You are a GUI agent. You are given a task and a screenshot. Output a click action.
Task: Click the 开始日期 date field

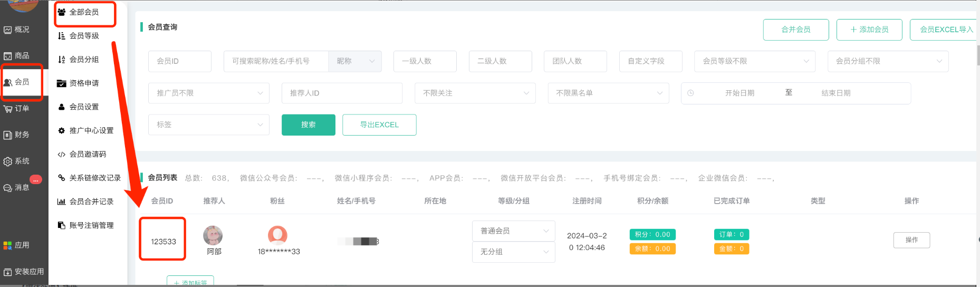[x=739, y=93]
